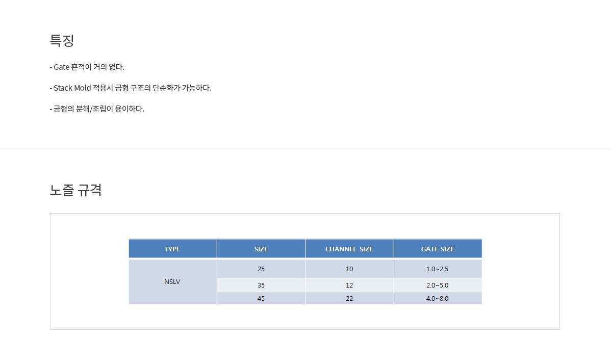Click the Stack Mold feature line
Viewport: 611px width, 364px height.
tap(131, 88)
